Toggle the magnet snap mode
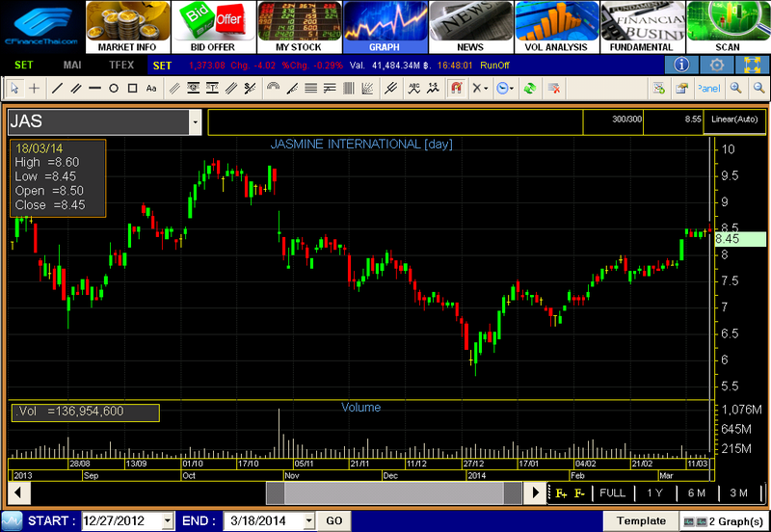 (x=456, y=89)
